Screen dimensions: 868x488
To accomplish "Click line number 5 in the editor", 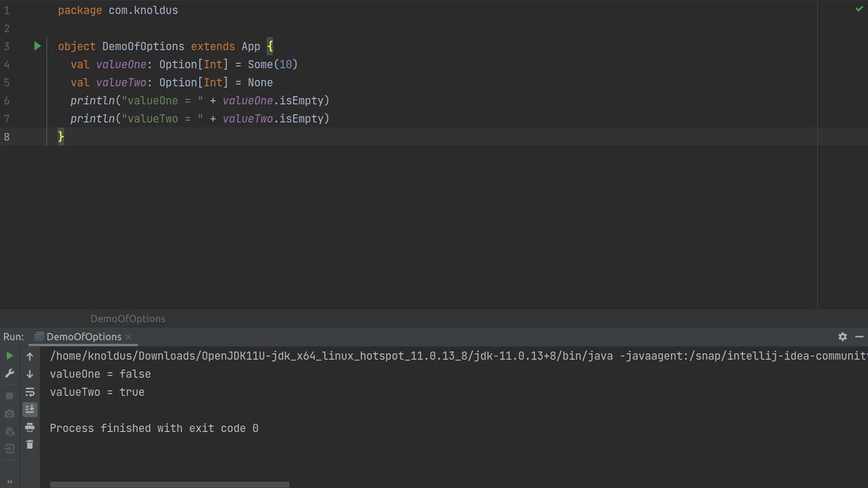I will pos(7,82).
